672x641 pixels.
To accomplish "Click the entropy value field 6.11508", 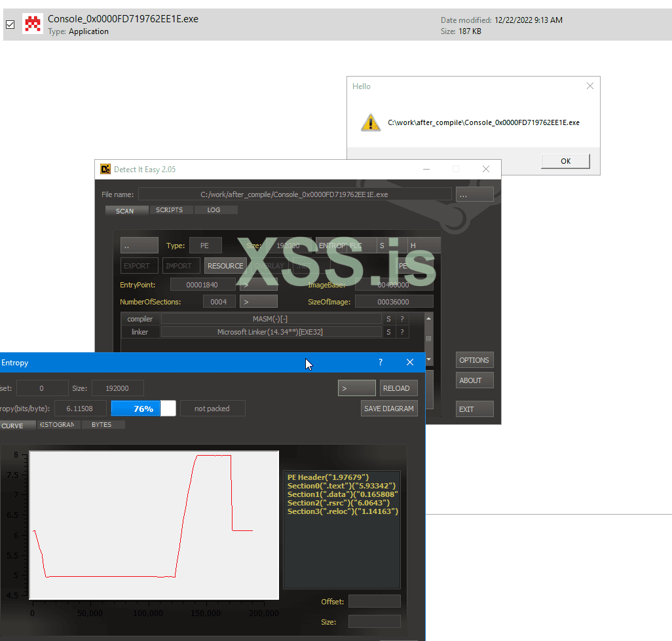I will [80, 409].
